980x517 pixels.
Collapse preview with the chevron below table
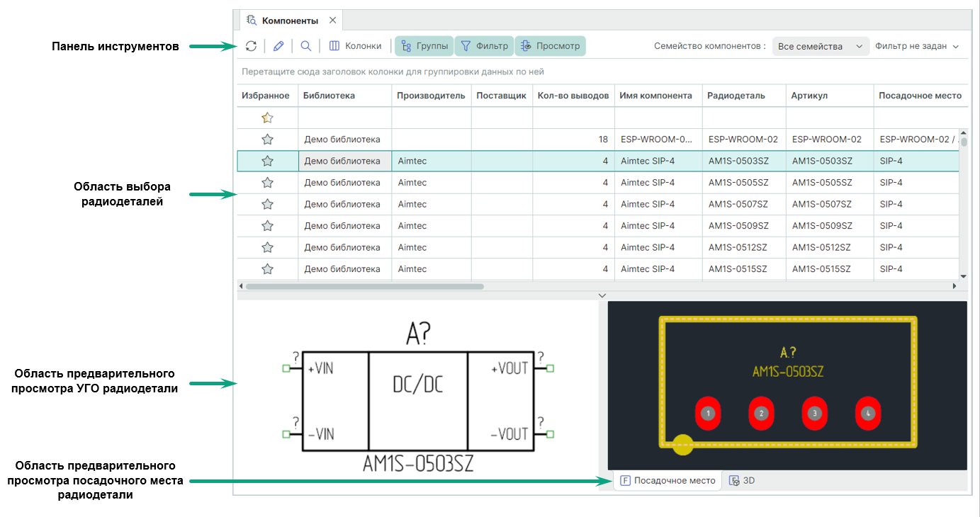(602, 295)
